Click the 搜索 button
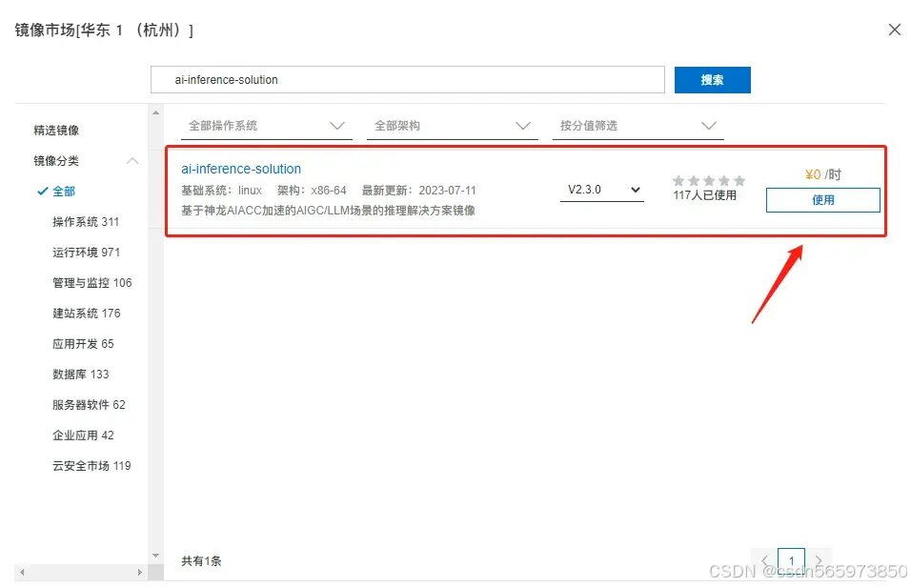911x588 pixels. click(712, 79)
